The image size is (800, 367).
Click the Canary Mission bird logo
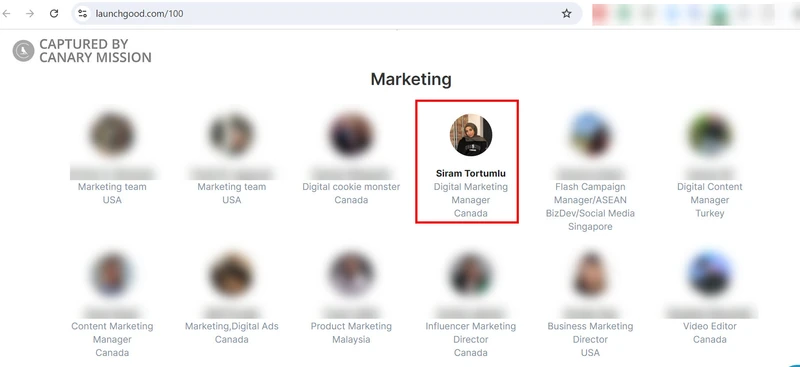point(23,51)
